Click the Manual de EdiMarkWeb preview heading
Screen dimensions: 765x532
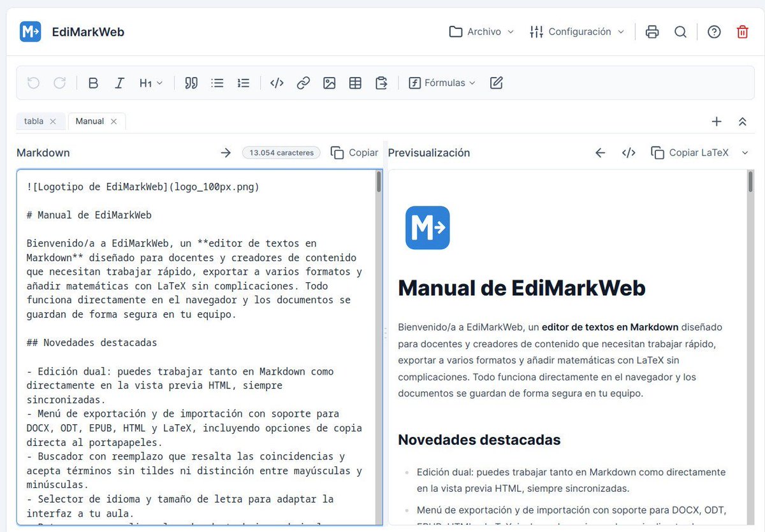521,288
